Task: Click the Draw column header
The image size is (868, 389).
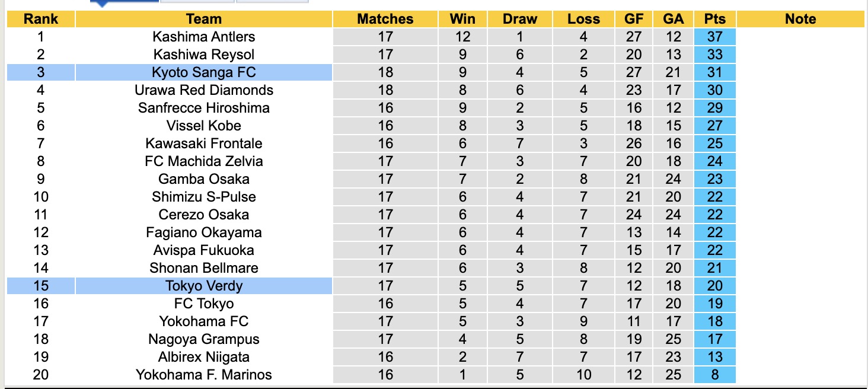Action: [x=519, y=19]
